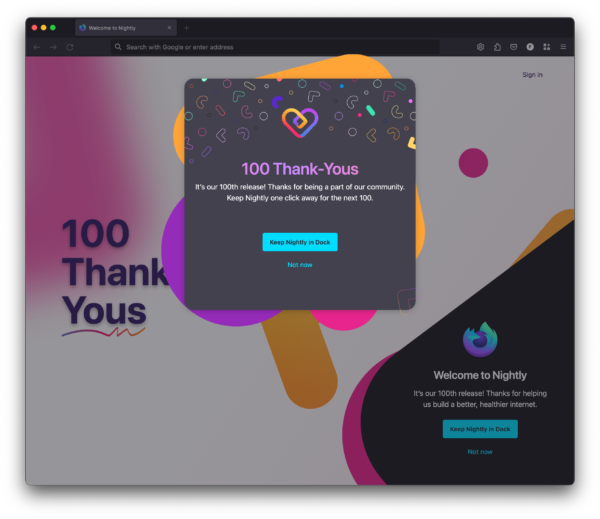Open a new tab with plus button
600x519 pixels.
pos(186,28)
